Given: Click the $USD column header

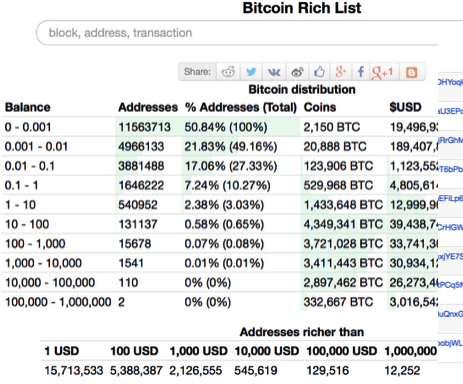Looking at the screenshot, I should click(x=405, y=107).
